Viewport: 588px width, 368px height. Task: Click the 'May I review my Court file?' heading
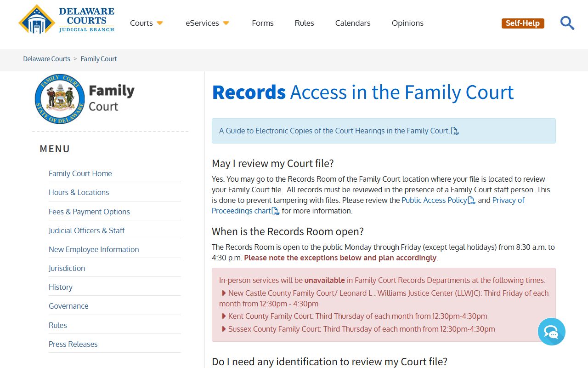(273, 163)
